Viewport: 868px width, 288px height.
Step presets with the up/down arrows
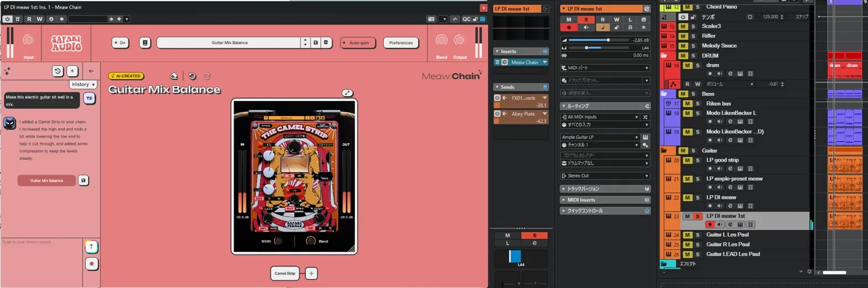[305, 43]
